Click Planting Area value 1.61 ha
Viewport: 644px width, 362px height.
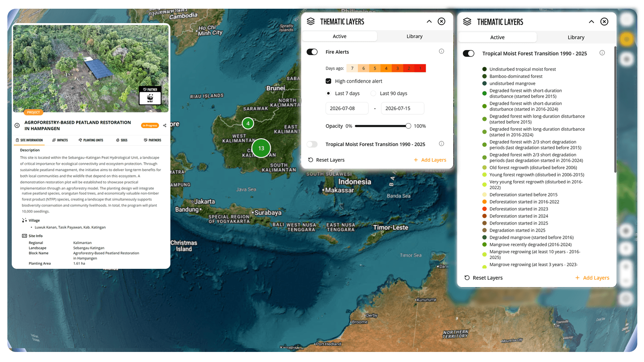pos(79,263)
